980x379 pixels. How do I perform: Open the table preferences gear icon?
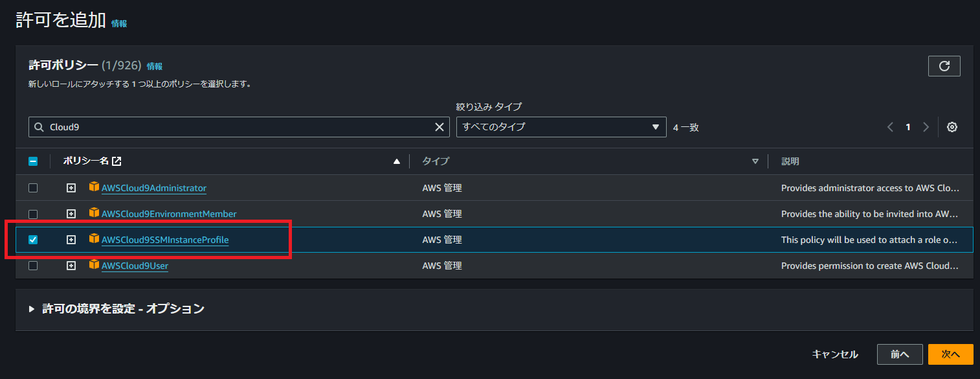[952, 127]
